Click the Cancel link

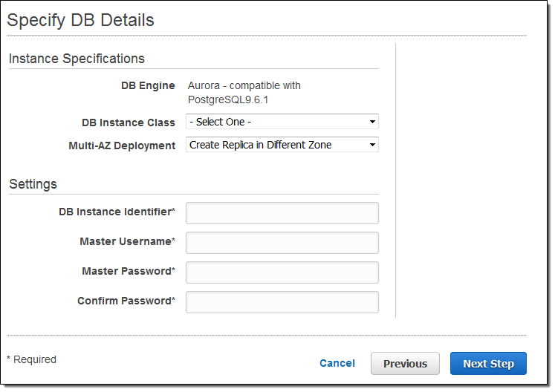pos(337,364)
